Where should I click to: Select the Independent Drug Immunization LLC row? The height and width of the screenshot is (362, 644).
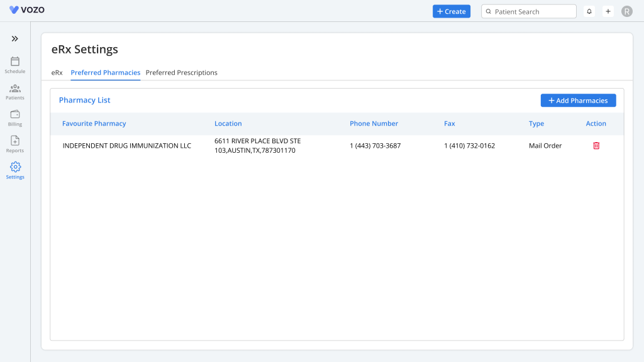126,146
